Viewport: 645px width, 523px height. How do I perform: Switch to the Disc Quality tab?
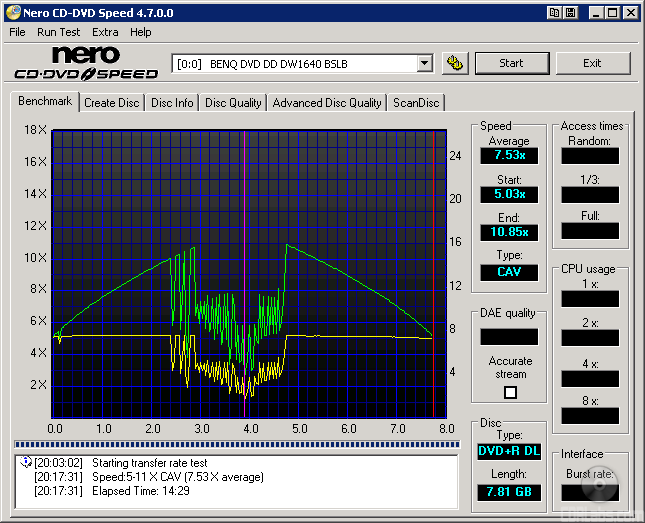(x=233, y=102)
